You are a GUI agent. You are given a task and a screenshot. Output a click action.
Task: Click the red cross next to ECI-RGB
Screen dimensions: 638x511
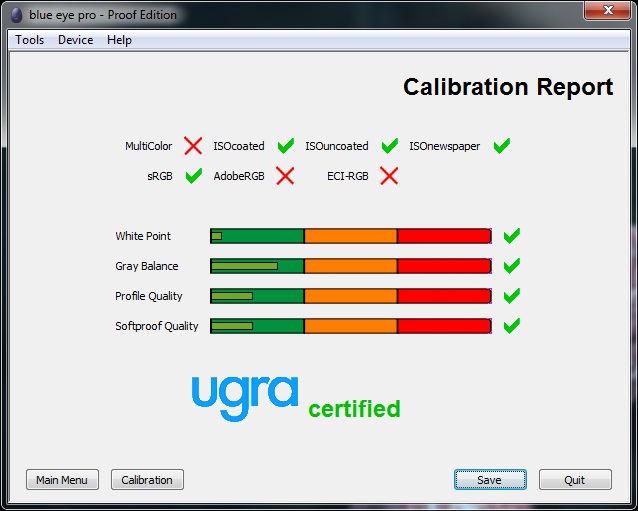point(389,176)
